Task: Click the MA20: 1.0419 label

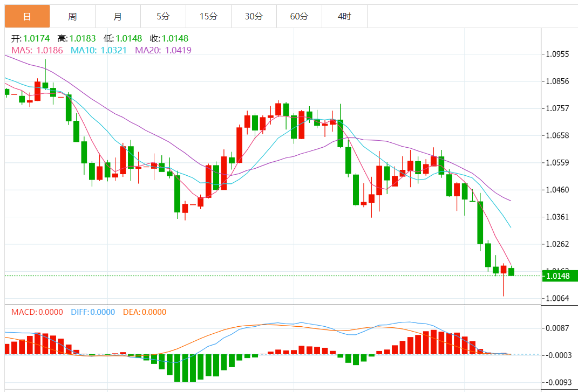Action: pyautogui.click(x=164, y=50)
